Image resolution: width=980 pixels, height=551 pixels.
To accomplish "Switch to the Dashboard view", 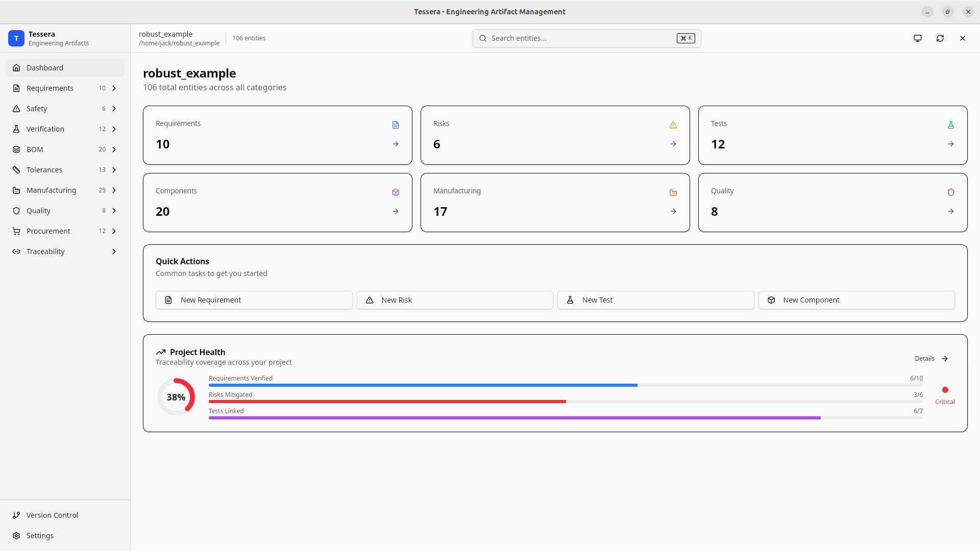I will tap(45, 67).
